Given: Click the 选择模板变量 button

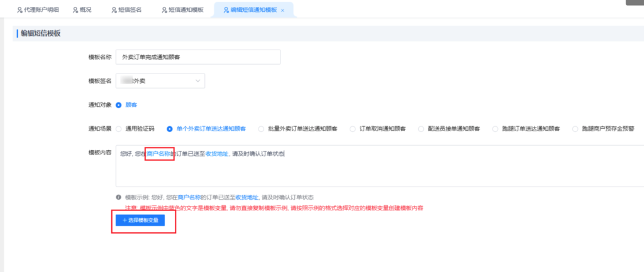Looking at the screenshot, I should point(140,220).
